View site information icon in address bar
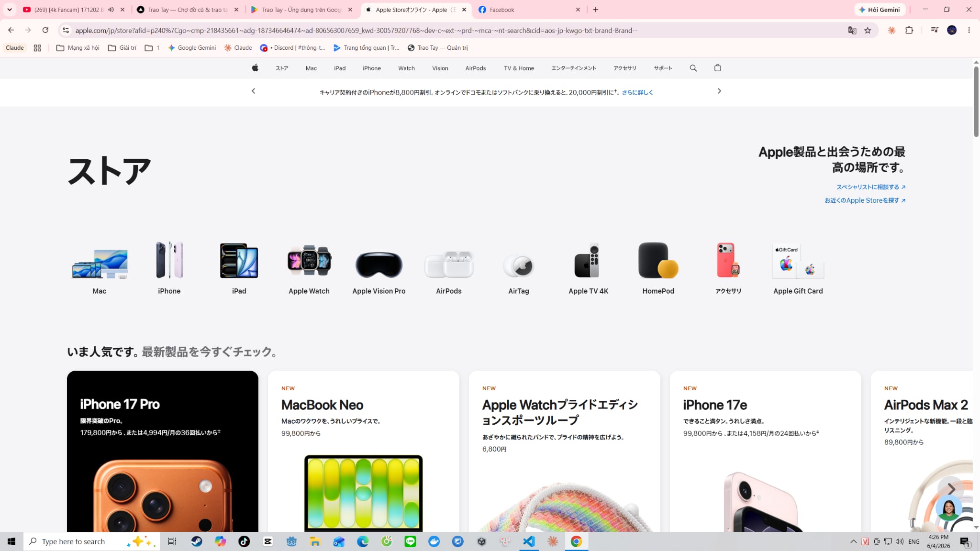This screenshot has width=980, height=551. click(66, 30)
